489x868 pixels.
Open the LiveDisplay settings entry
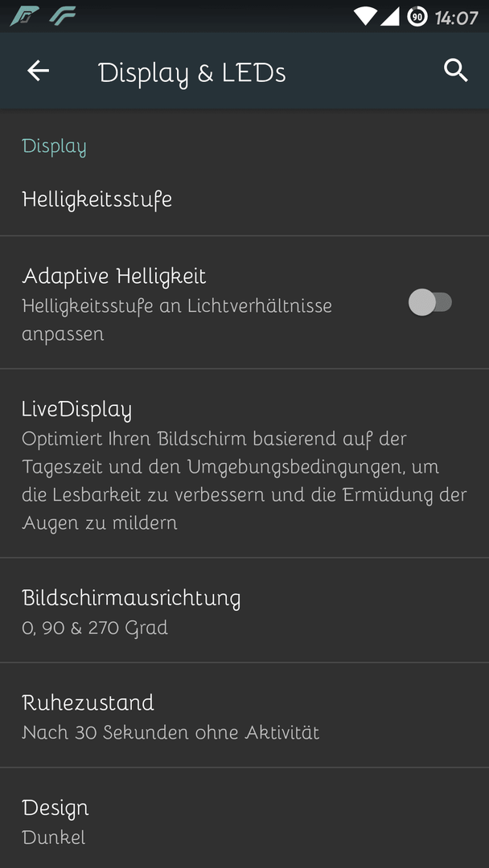[x=244, y=464]
